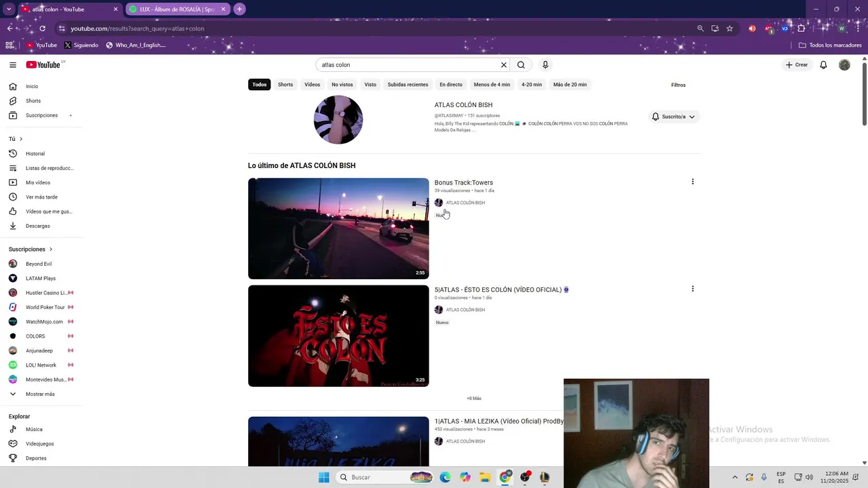Select the No vistos filter chip
The image size is (868, 488).
pos(342,85)
